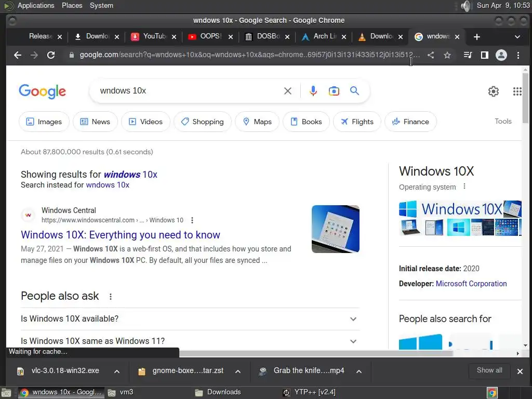Click Show all downloads
The width and height of the screenshot is (532, 399).
pyautogui.click(x=489, y=370)
